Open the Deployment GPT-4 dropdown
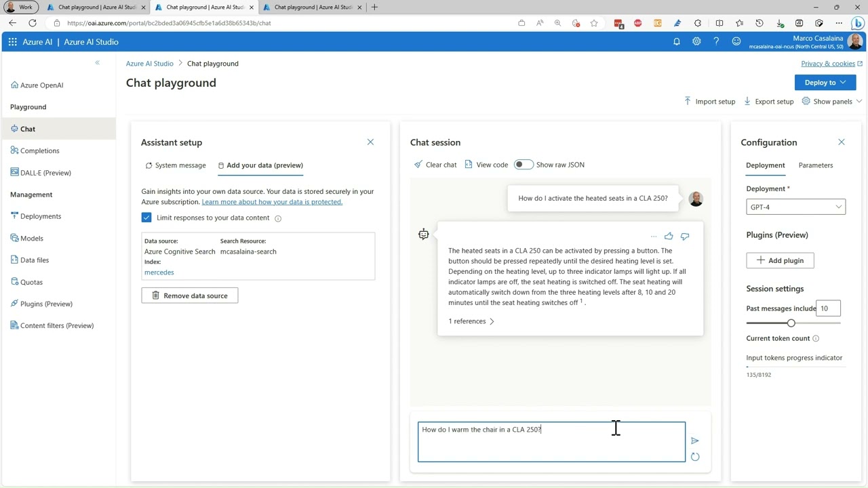868x488 pixels. tap(795, 207)
